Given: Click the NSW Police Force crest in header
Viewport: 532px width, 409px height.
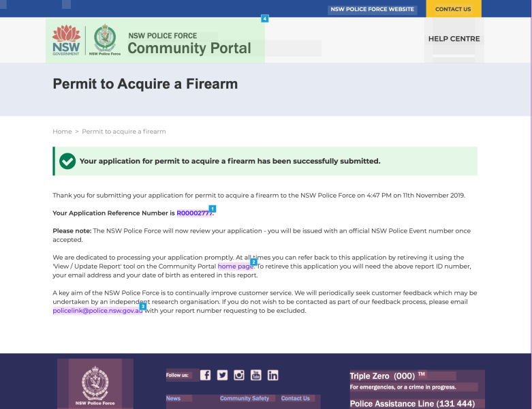Looking at the screenshot, I should pyautogui.click(x=105, y=40).
